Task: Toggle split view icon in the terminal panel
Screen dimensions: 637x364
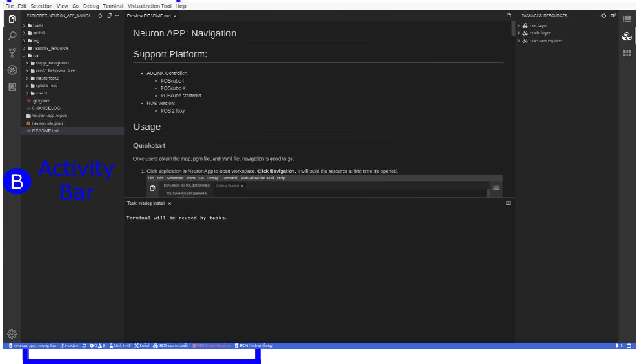Action: (508, 203)
